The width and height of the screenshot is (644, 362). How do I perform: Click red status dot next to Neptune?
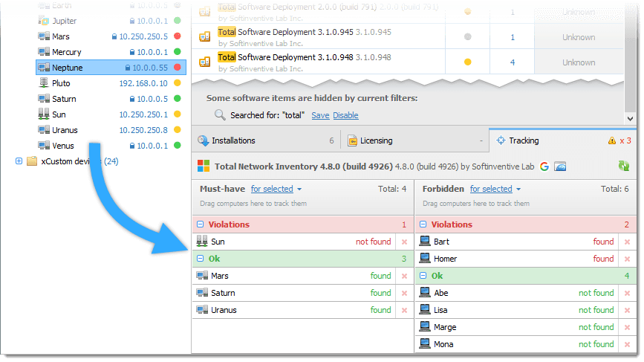(x=178, y=68)
